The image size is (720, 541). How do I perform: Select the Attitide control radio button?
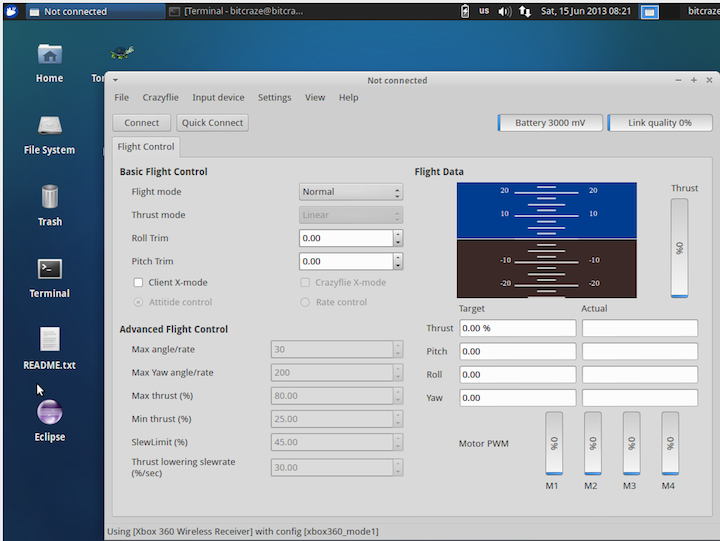click(x=139, y=302)
